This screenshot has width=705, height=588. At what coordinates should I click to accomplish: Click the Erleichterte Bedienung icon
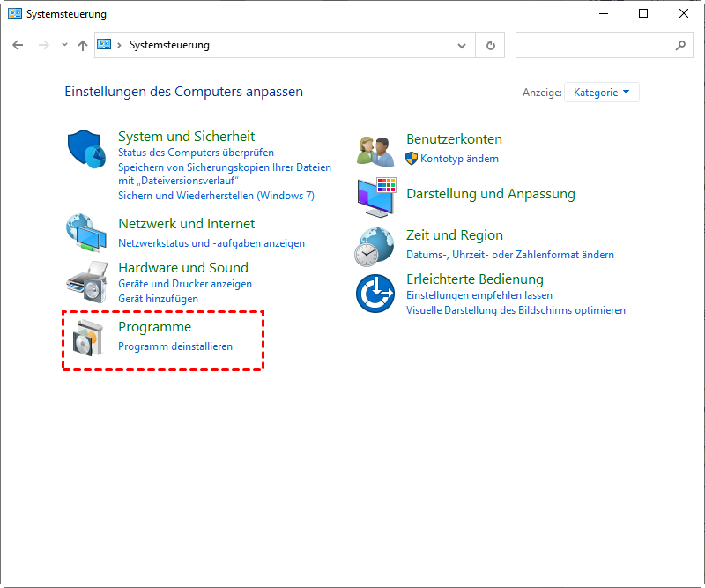click(x=375, y=294)
